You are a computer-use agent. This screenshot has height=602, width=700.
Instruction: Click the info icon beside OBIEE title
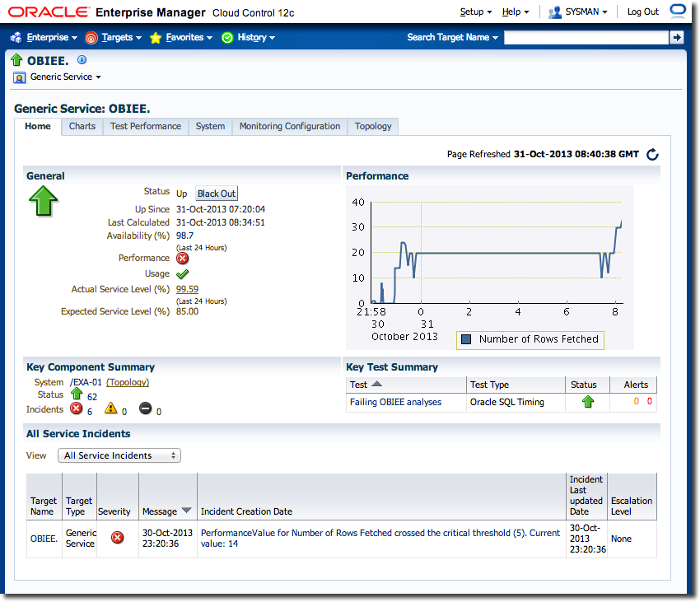[x=82, y=60]
